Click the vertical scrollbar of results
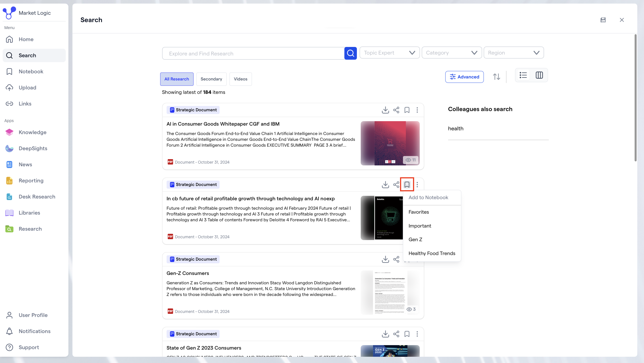This screenshot has height=363, width=644. pos(635,98)
